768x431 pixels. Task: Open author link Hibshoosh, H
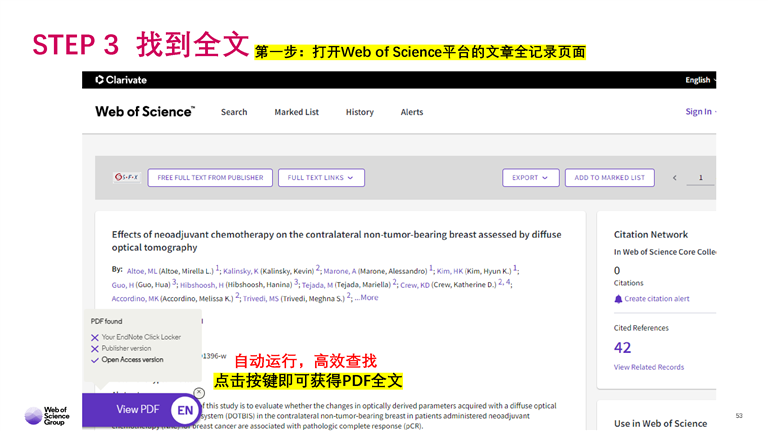click(x=202, y=285)
